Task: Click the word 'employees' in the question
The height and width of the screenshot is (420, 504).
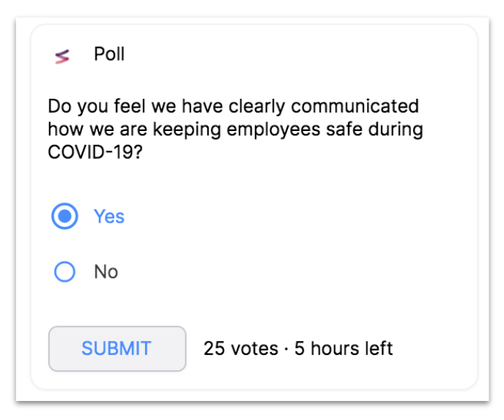Action: point(273,130)
